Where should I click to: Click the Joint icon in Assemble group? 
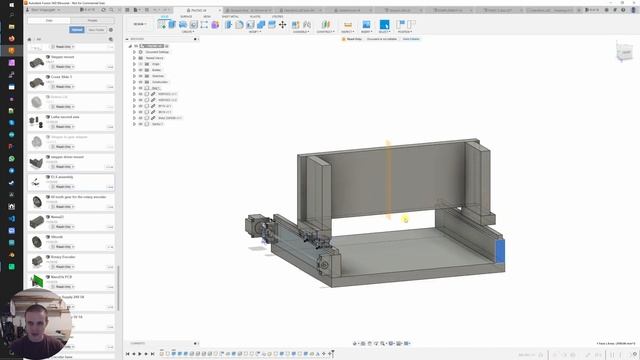point(307,25)
